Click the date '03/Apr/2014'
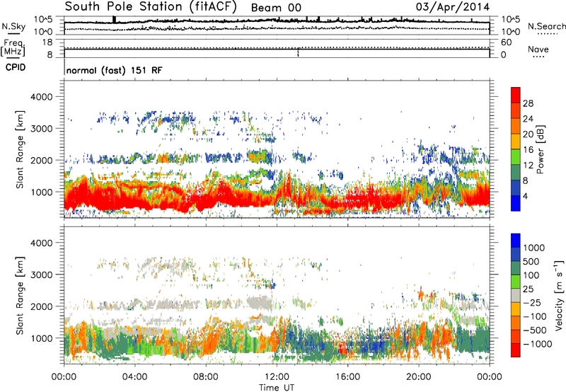566x392 pixels. pyautogui.click(x=453, y=7)
